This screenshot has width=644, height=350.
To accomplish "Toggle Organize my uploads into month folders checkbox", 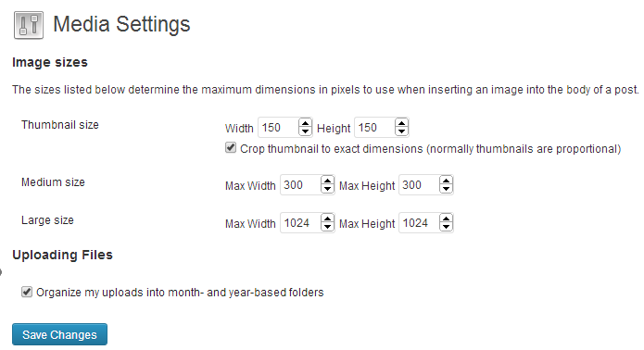I will (x=27, y=292).
